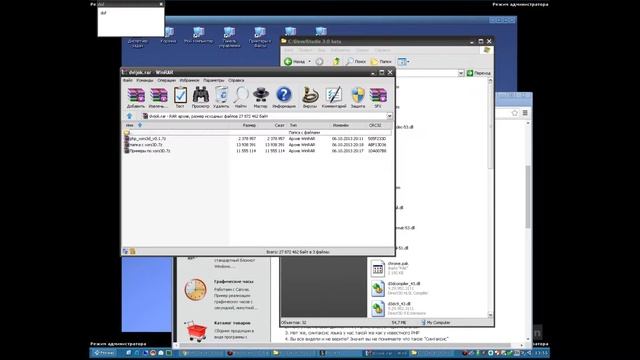Open the Команды menu in WinRAR

pyautogui.click(x=144, y=80)
